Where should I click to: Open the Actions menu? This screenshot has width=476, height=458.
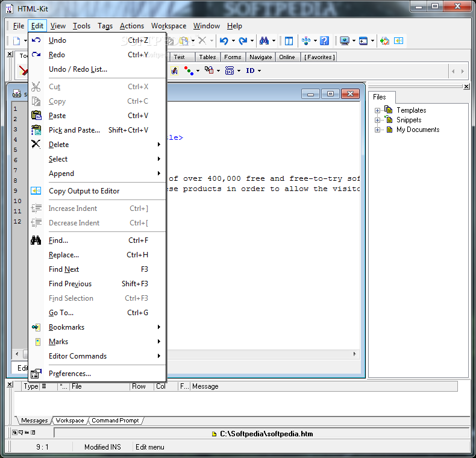click(132, 26)
